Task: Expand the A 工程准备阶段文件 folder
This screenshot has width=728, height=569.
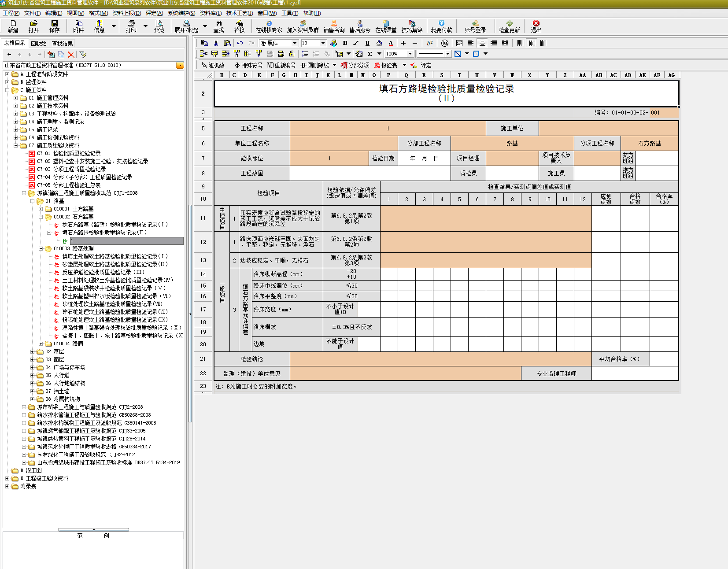Action: pos(7,74)
